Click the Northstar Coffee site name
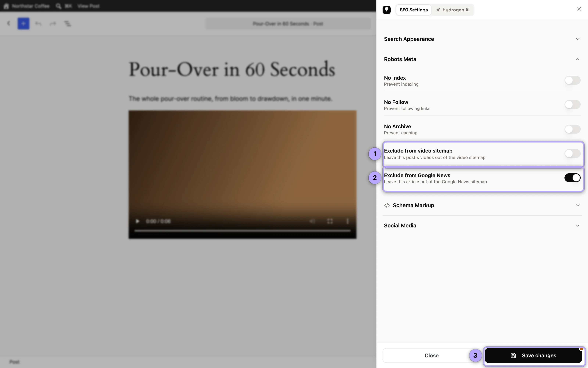This screenshot has width=588, height=368. click(31, 6)
